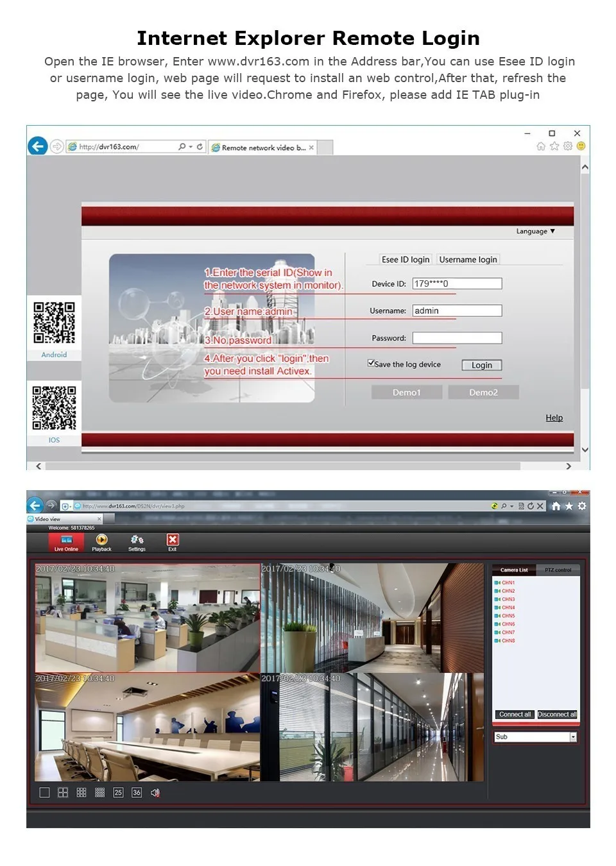Select the bottom-left conference room feed
This screenshot has width=616, height=866.
[x=148, y=727]
